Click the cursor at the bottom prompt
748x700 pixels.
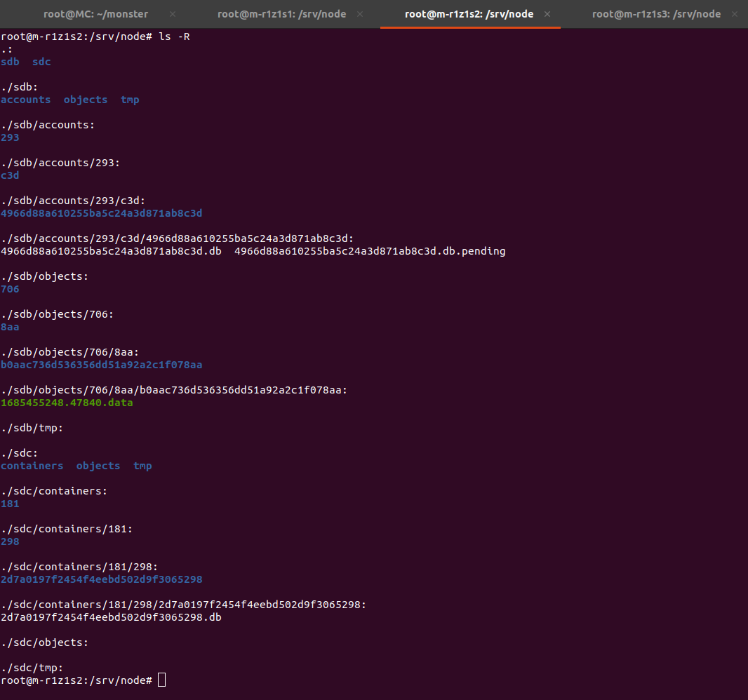pyautogui.click(x=161, y=680)
